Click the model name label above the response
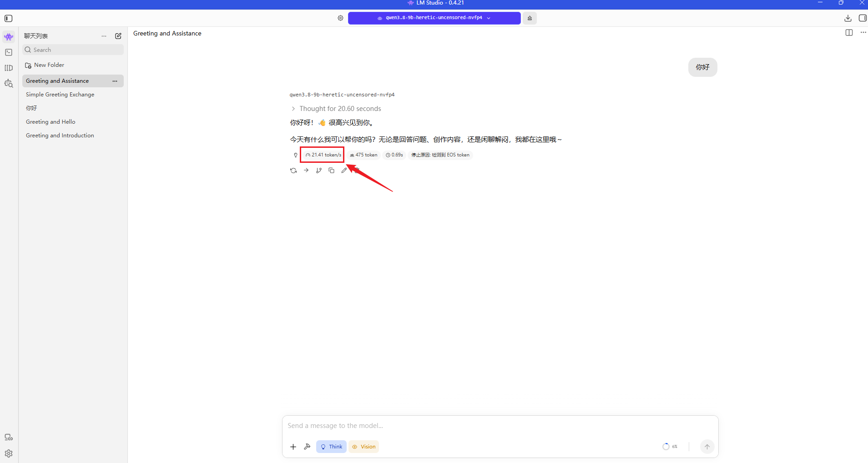This screenshot has height=463, width=868. click(342, 95)
